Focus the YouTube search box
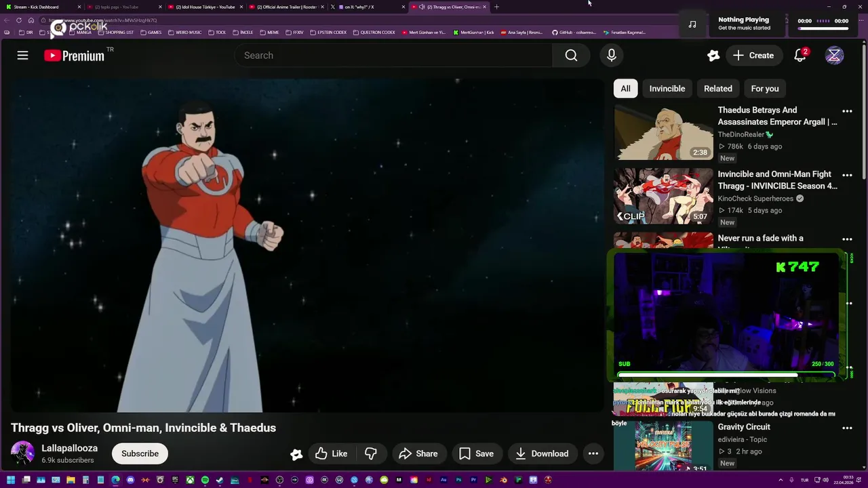The image size is (868, 488). click(393, 56)
